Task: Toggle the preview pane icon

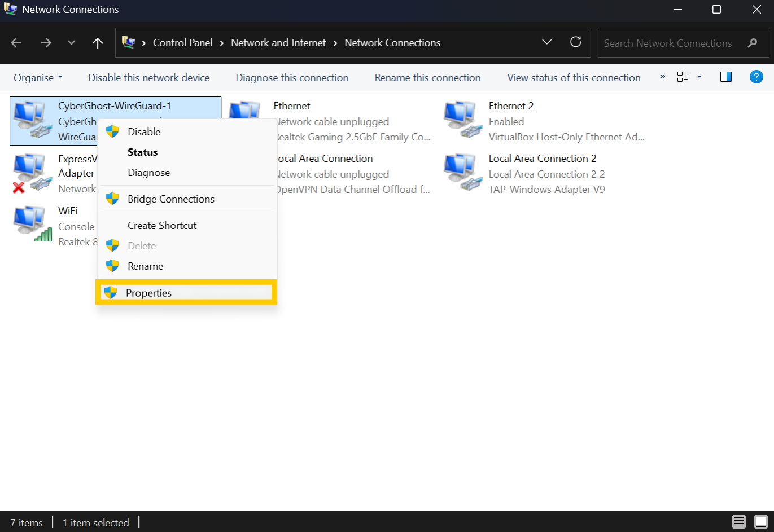Action: coord(726,77)
